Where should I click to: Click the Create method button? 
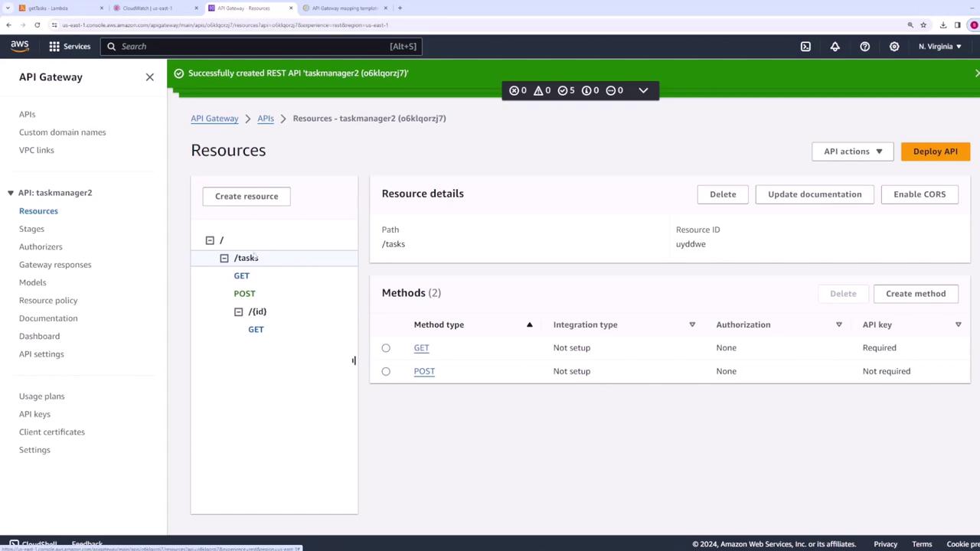point(916,294)
